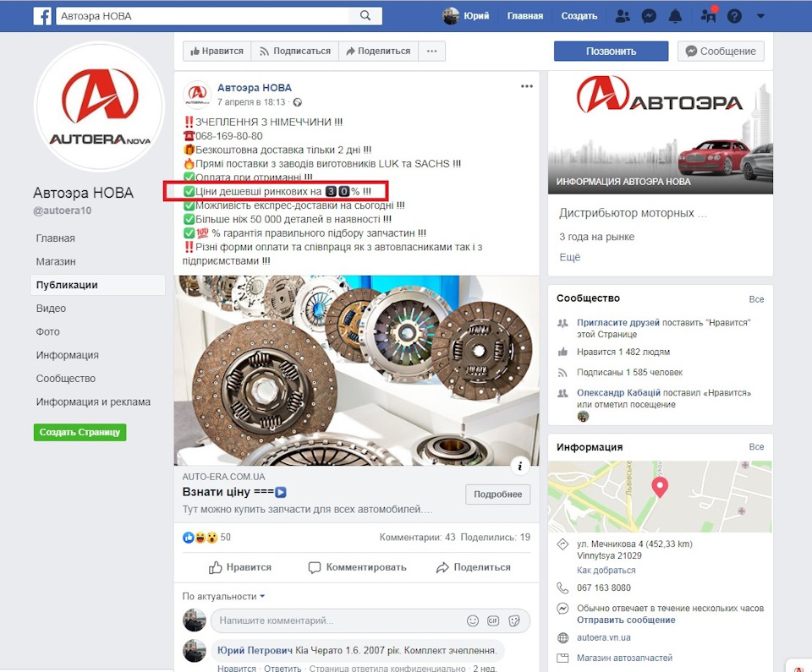812x672 pixels.
Task: Click Как добраться directions link
Action: click(606, 570)
